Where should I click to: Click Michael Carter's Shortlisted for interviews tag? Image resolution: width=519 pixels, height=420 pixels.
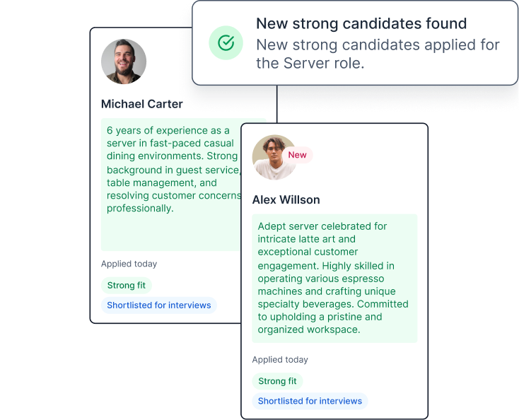pos(159,305)
